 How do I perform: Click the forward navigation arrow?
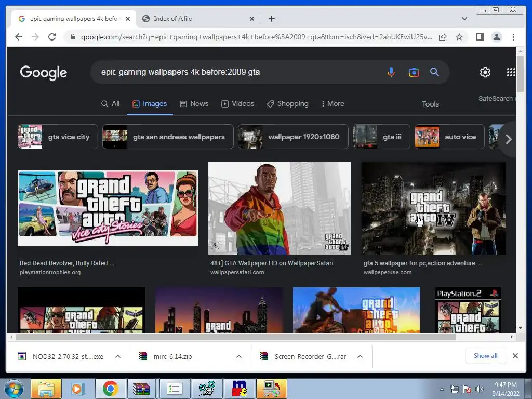[x=35, y=37]
